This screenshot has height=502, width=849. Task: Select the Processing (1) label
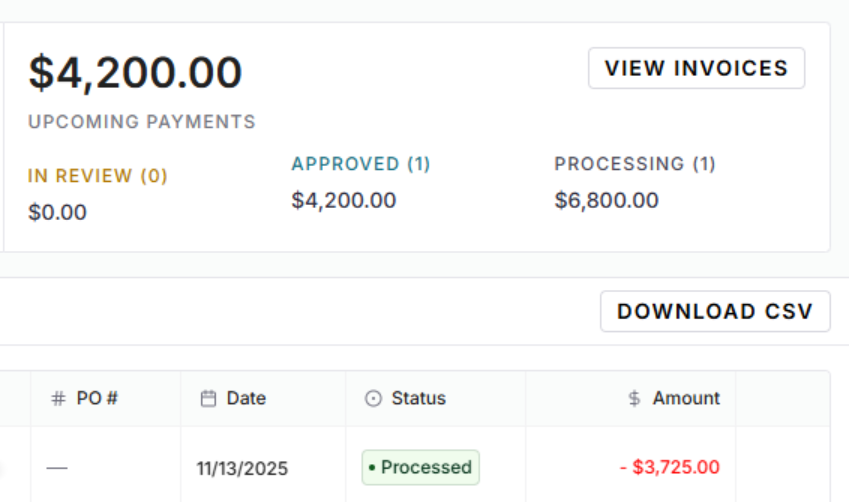click(635, 164)
